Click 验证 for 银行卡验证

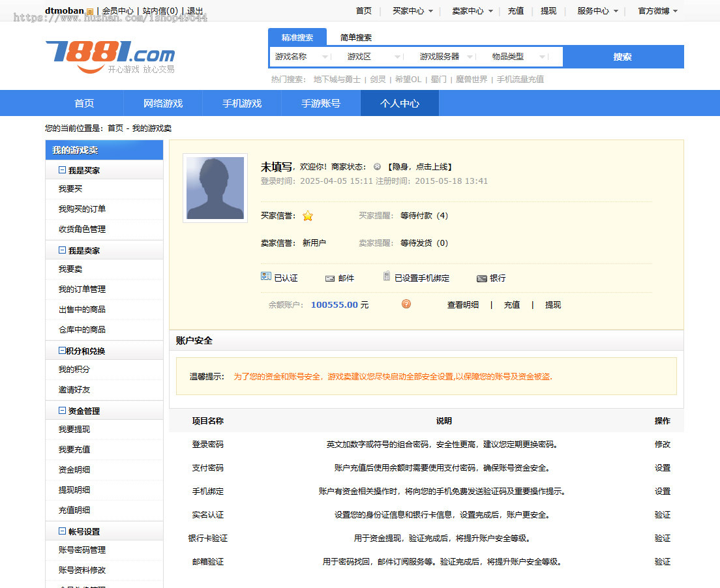(662, 538)
